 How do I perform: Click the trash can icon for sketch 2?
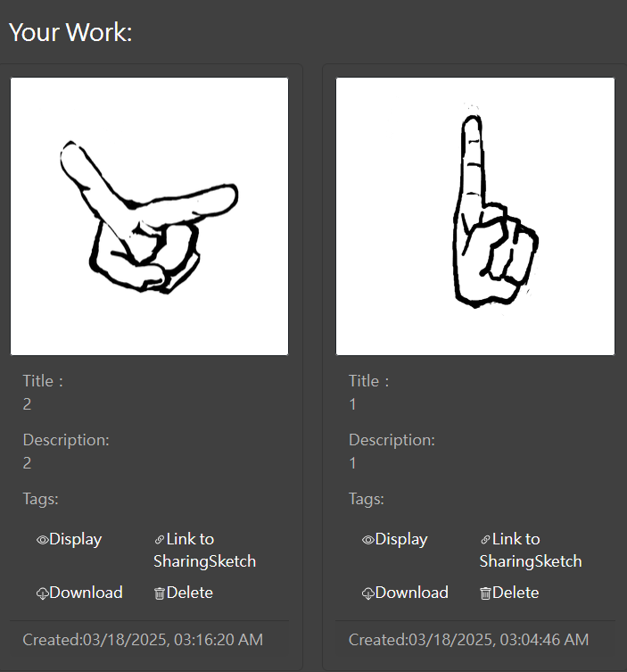(x=160, y=593)
